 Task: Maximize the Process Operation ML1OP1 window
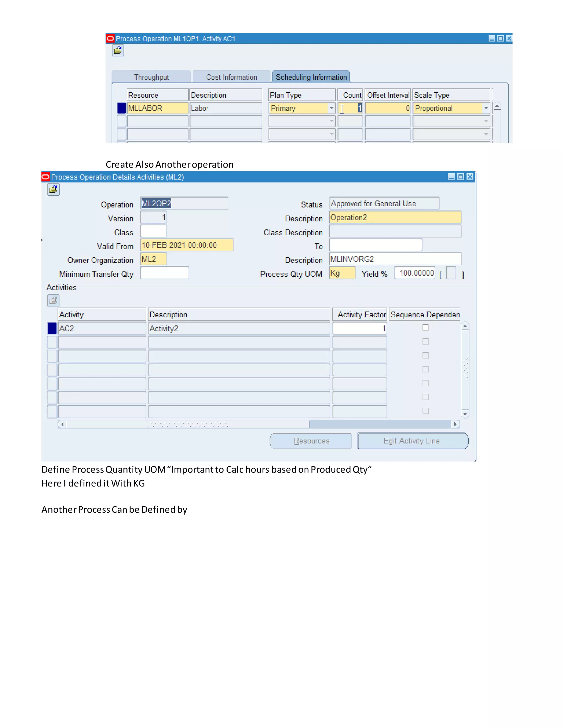[x=500, y=38]
